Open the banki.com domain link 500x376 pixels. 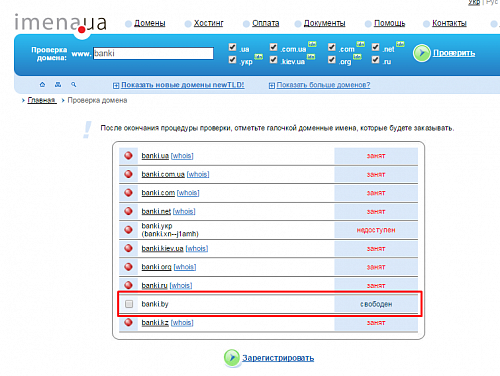point(158,193)
